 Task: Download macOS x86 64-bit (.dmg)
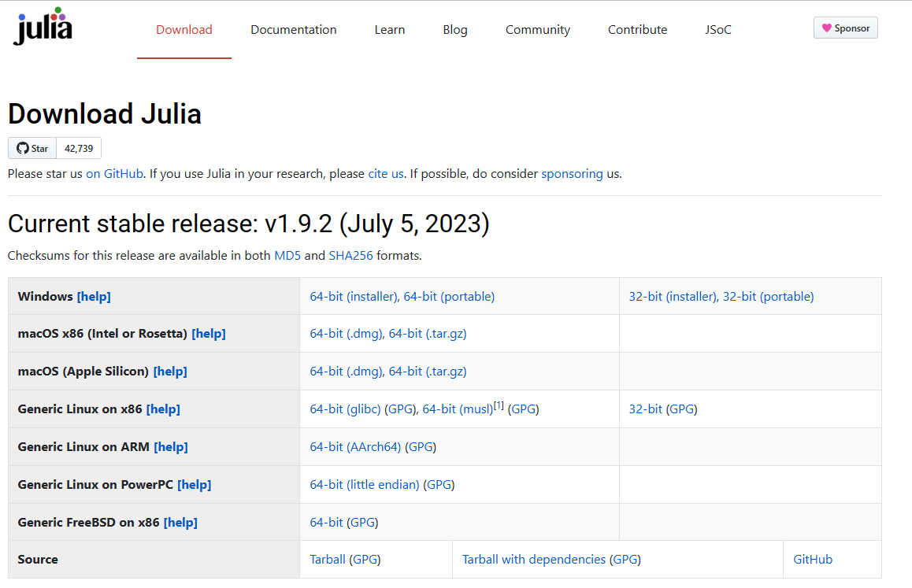coord(346,334)
